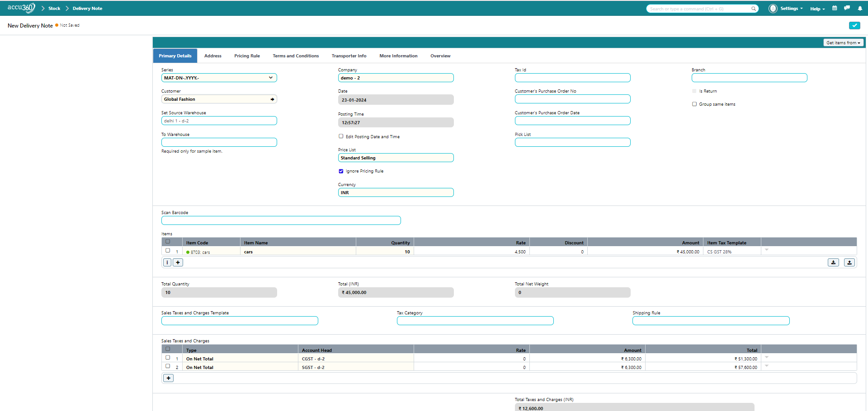Open the Transporter Info tab
This screenshot has width=868, height=411.
pyautogui.click(x=349, y=56)
